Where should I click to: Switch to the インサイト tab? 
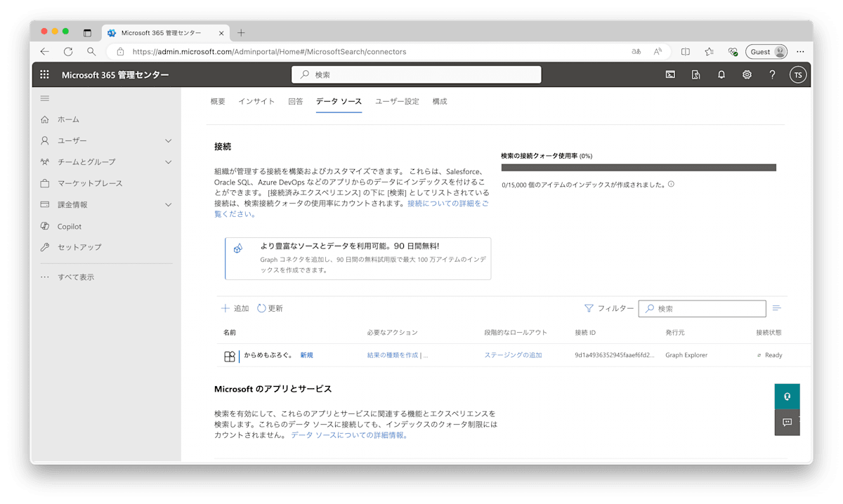pos(256,101)
